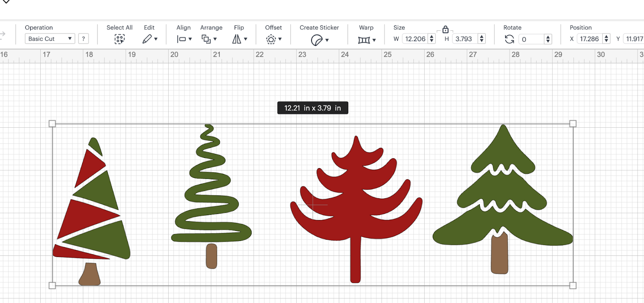This screenshot has height=303, width=644.
Task: Click the Height value field 3.793
Action: click(464, 39)
